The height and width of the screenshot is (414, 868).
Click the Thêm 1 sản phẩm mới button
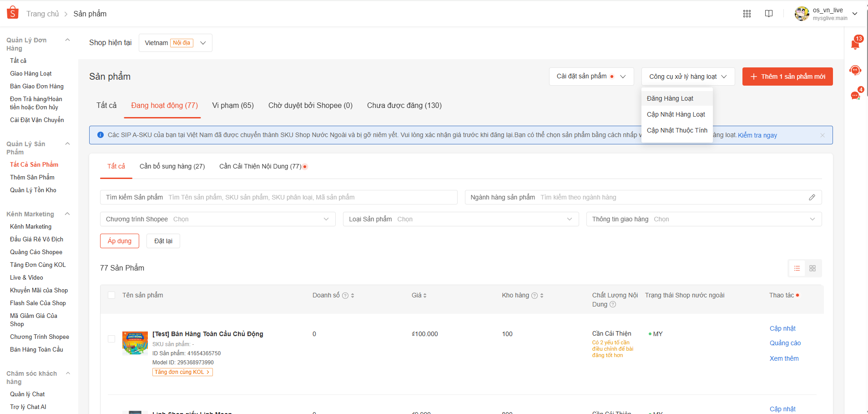[787, 76]
